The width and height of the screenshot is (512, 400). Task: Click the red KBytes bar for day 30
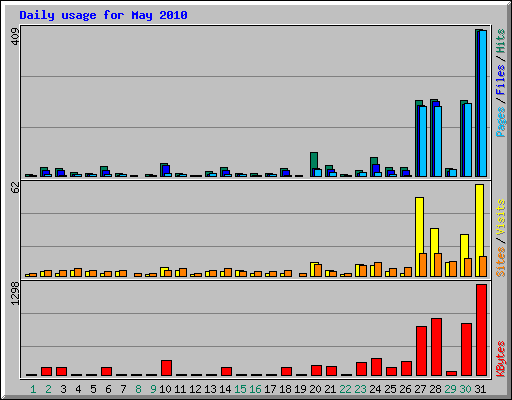(x=466, y=349)
